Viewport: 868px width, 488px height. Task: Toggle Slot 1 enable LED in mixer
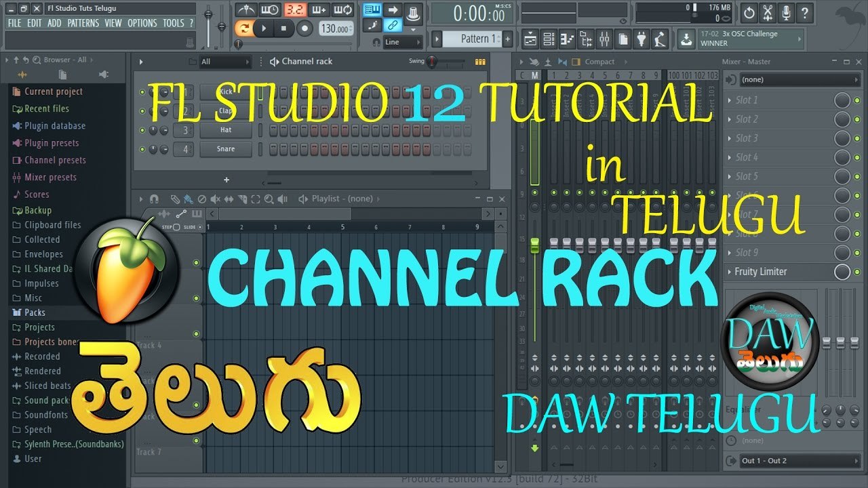click(x=857, y=100)
